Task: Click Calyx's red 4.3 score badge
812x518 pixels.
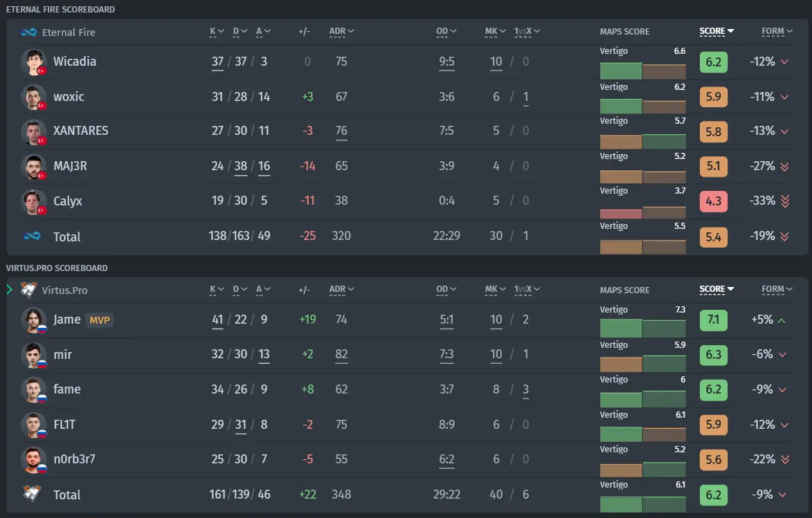Action: pyautogui.click(x=713, y=201)
